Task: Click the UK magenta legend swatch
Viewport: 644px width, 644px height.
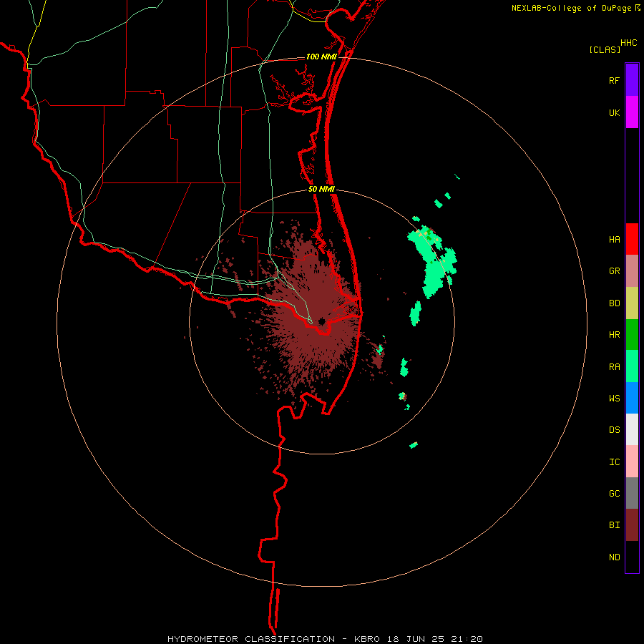Action: click(632, 112)
